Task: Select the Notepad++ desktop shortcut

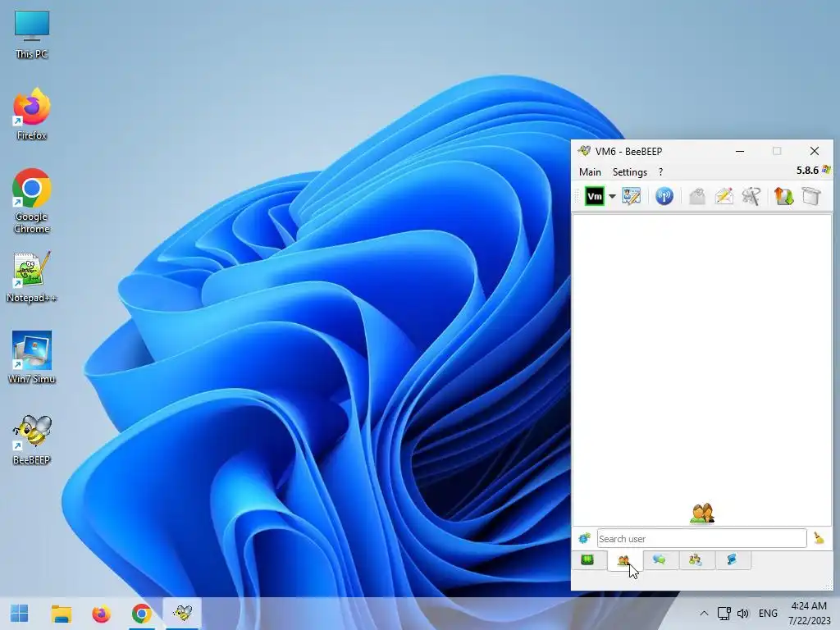Action: pos(32,277)
